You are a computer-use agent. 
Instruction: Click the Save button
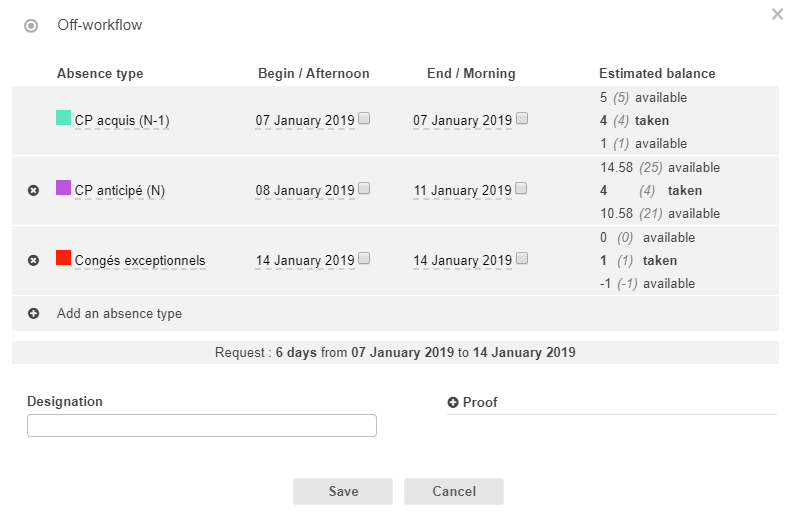tap(343, 491)
